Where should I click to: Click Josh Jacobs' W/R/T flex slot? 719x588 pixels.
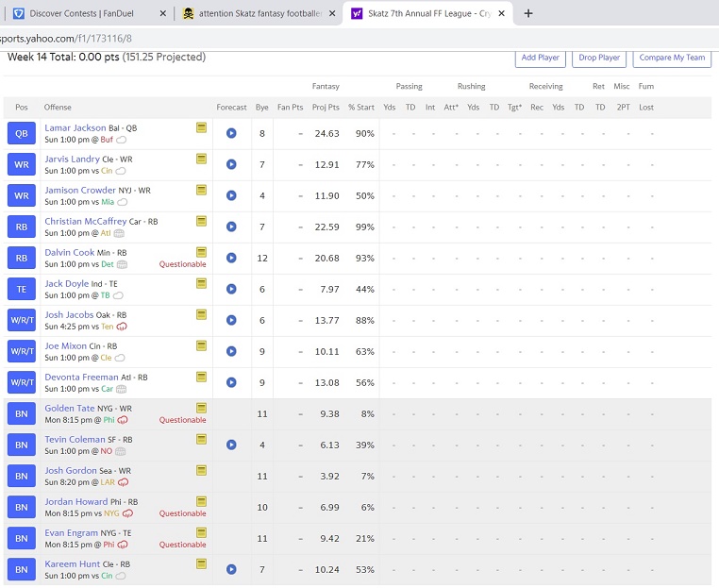[x=22, y=321]
